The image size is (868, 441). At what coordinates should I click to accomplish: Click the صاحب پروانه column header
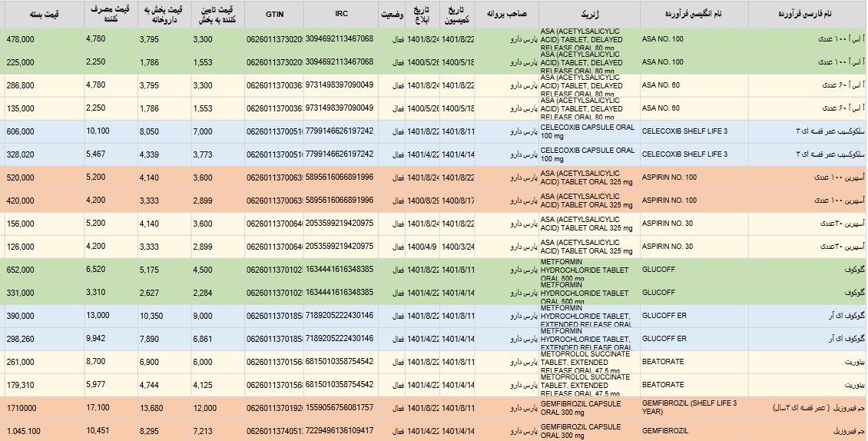pyautogui.click(x=506, y=15)
